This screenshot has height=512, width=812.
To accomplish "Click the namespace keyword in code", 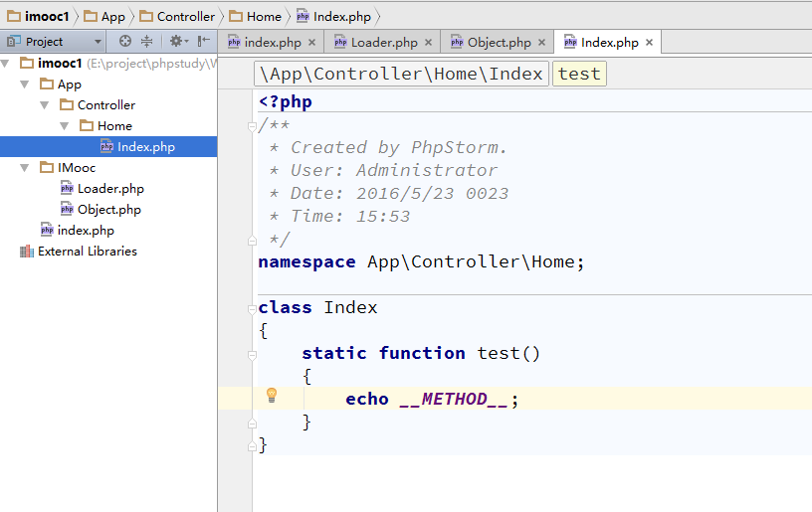I will [x=307, y=262].
